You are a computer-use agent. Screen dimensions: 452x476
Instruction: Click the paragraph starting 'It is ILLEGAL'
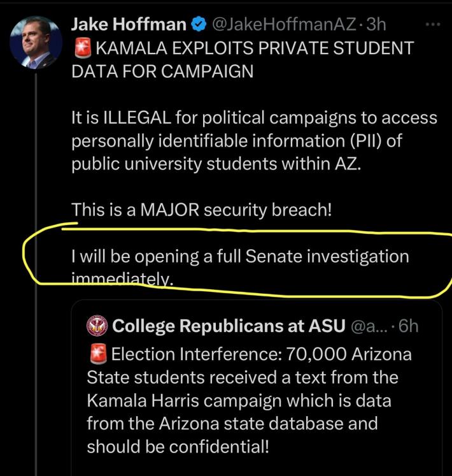click(254, 140)
